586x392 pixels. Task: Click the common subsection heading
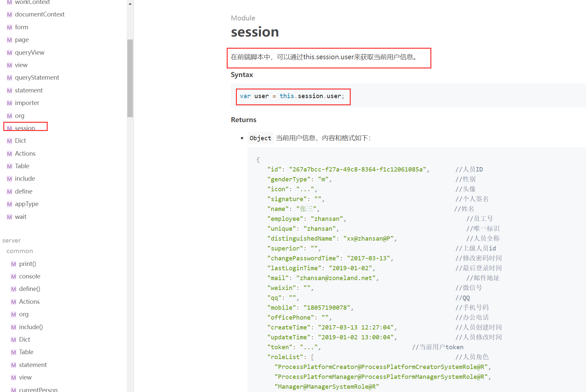pyautogui.click(x=20, y=251)
